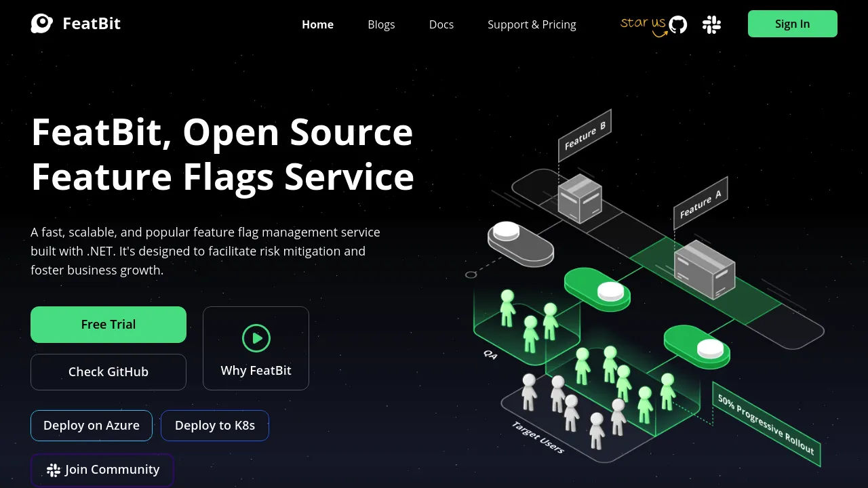
Task: Click the Target Users label
Action: [538, 437]
